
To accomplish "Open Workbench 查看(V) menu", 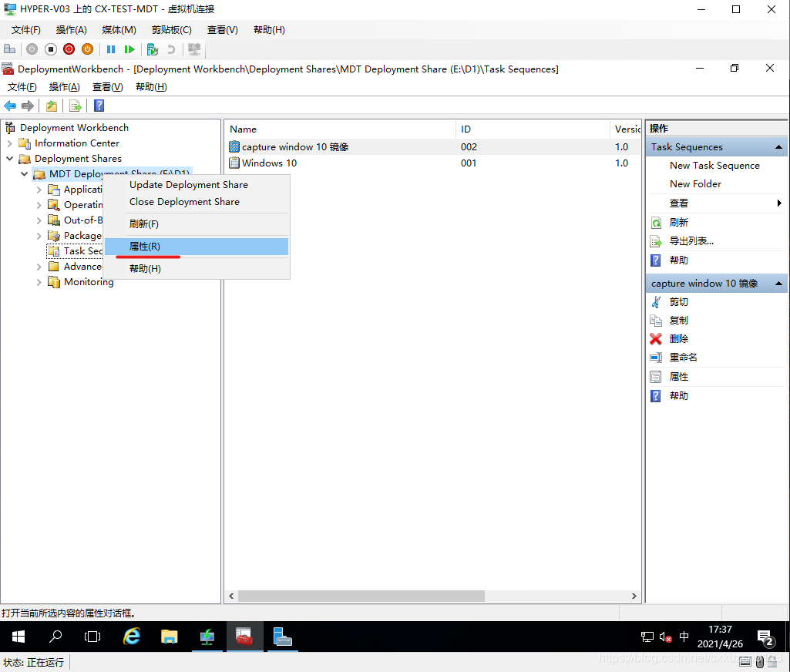I will (x=107, y=86).
